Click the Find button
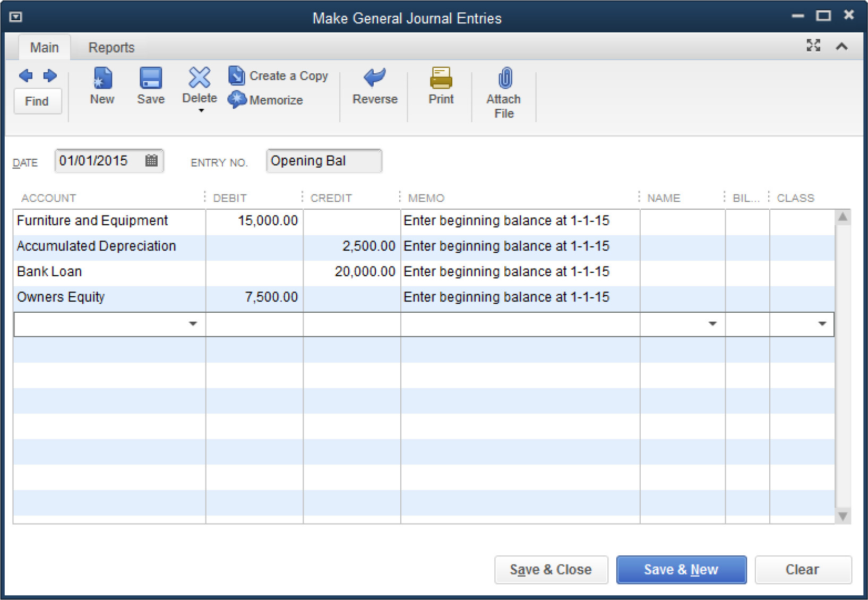Image resolution: width=868 pixels, height=600 pixels. click(x=37, y=101)
